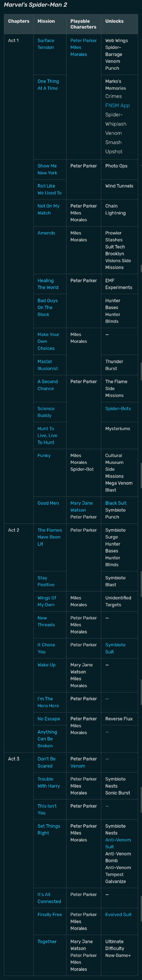Open the Show Me New York mission
The image size is (142, 980).
pyautogui.click(x=47, y=169)
